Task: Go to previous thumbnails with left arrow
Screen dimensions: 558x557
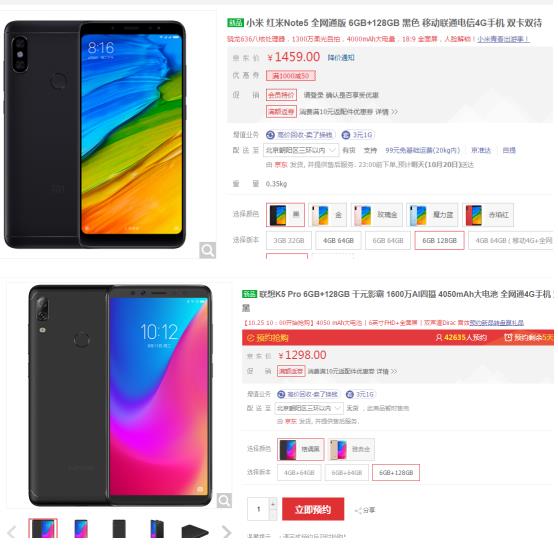Action: pyautogui.click(x=11, y=532)
